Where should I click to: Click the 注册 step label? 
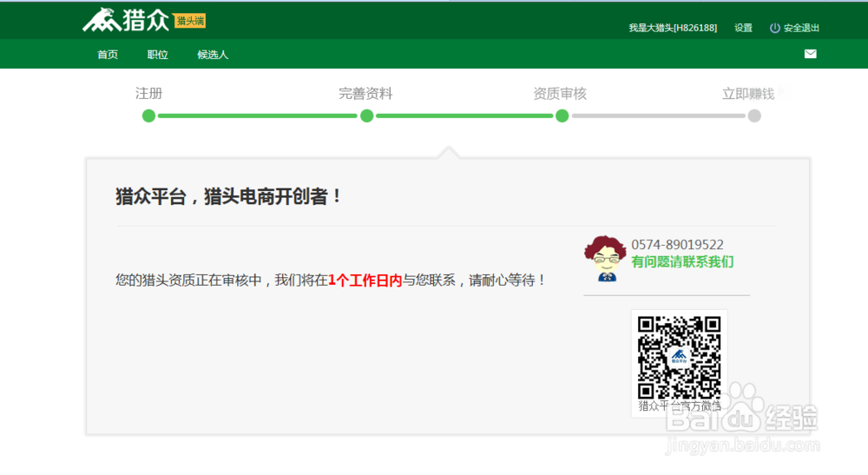click(149, 93)
